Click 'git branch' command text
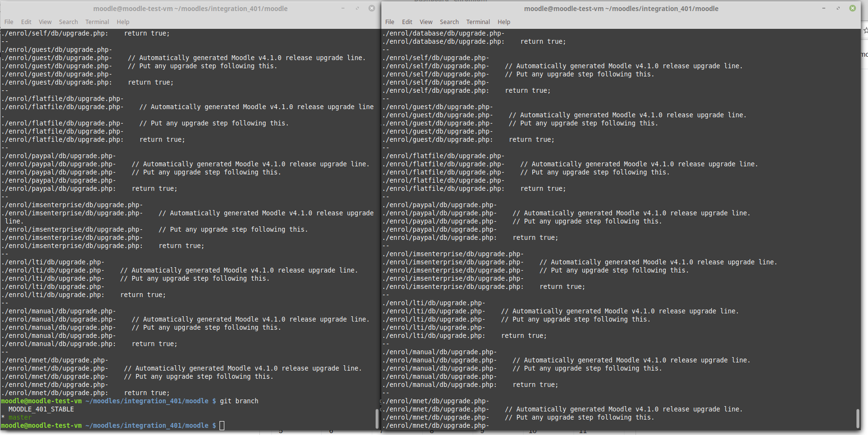The height and width of the screenshot is (435, 868). coord(239,401)
